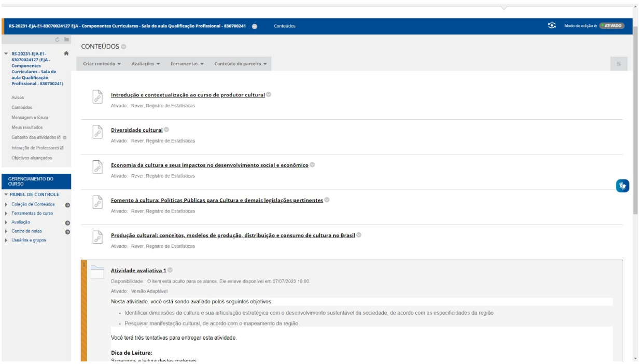This screenshot has width=644, height=364.
Task: Open the VLibras accessibility hand icon
Action: click(623, 186)
